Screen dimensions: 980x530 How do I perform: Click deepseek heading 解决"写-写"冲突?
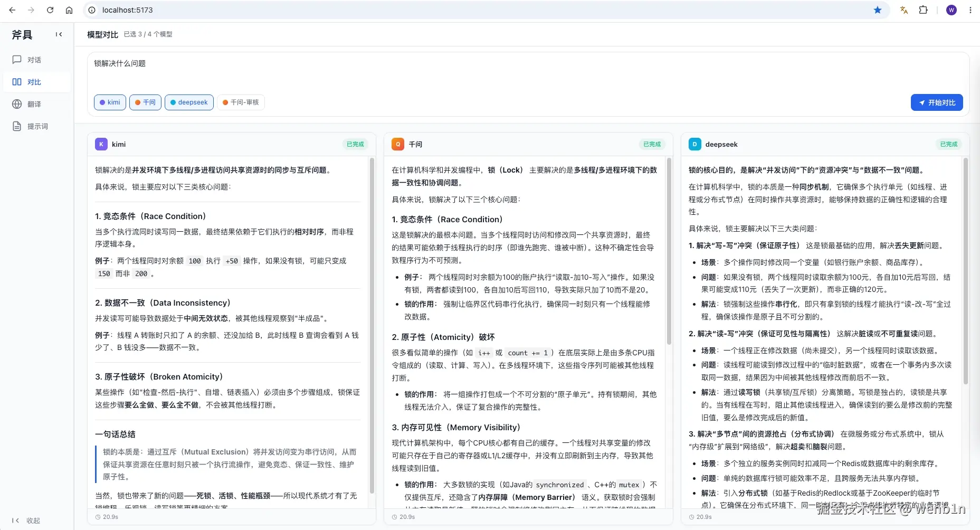(744, 245)
